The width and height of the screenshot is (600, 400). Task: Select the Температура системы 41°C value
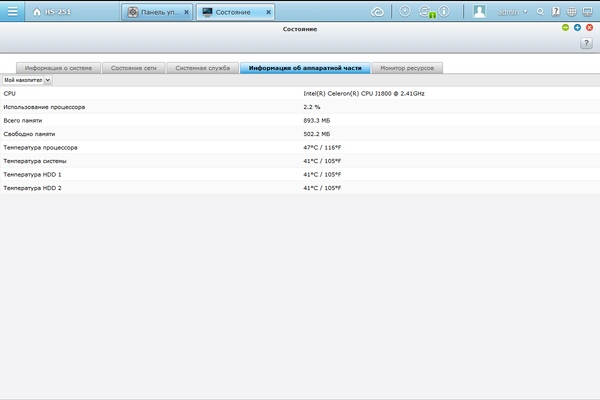coord(322,161)
